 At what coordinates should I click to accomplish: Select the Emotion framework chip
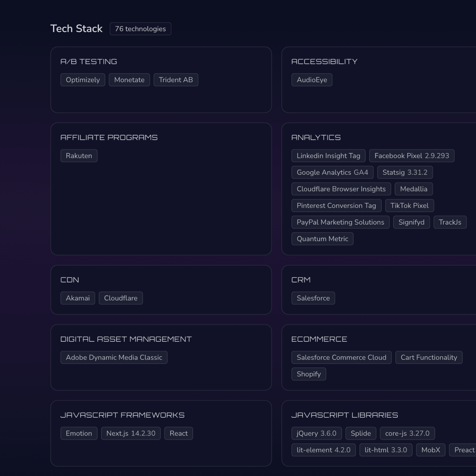click(79, 434)
